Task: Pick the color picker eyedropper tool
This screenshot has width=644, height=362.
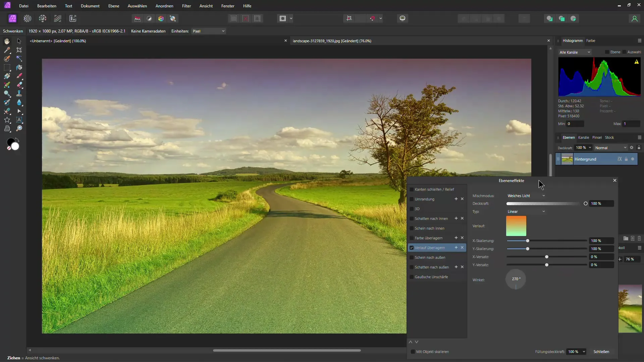Action: 7,50
